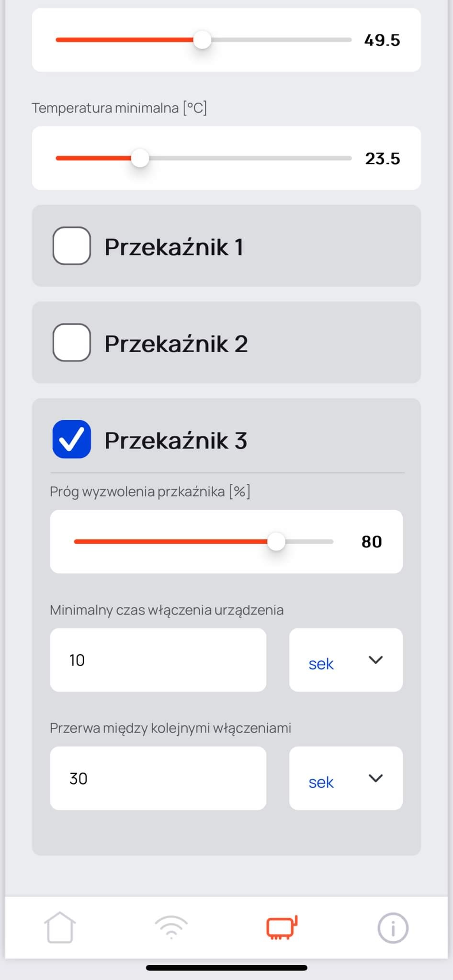
Task: Click the chevron beside the 30 field
Action: point(376,778)
